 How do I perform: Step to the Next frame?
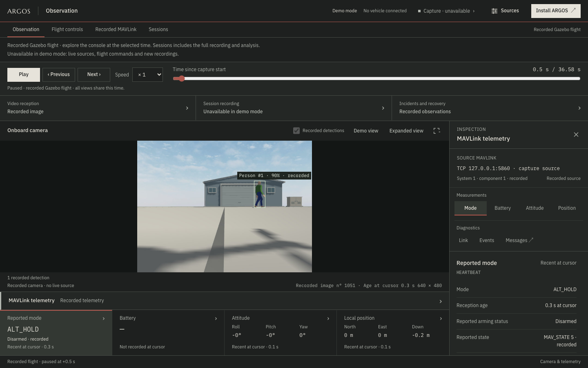point(94,75)
